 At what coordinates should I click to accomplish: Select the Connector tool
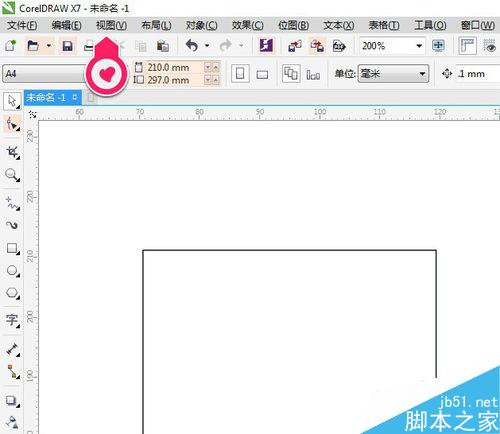point(12,371)
